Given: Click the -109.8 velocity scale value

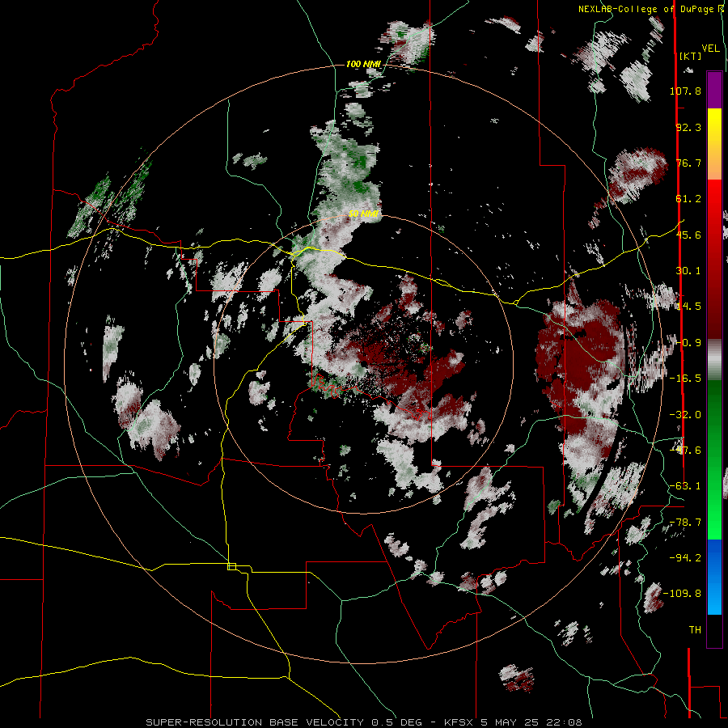Looking at the screenshot, I should point(683,594).
